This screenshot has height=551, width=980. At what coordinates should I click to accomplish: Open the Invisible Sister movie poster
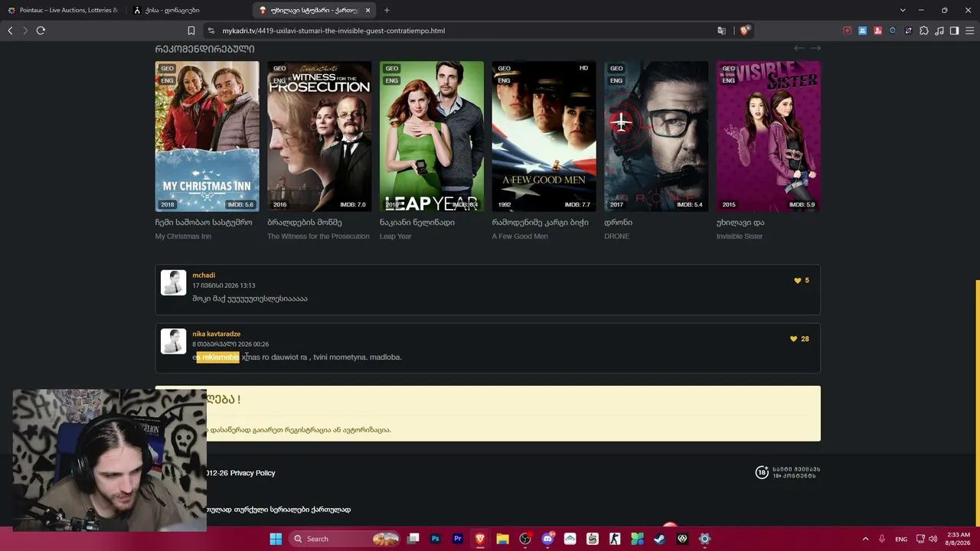pyautogui.click(x=769, y=136)
